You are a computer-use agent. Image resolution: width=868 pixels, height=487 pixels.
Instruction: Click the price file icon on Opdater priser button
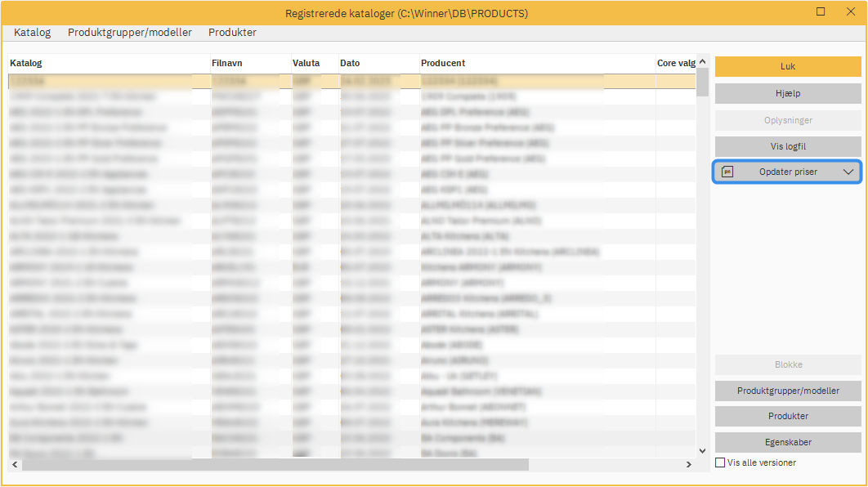[x=727, y=172]
